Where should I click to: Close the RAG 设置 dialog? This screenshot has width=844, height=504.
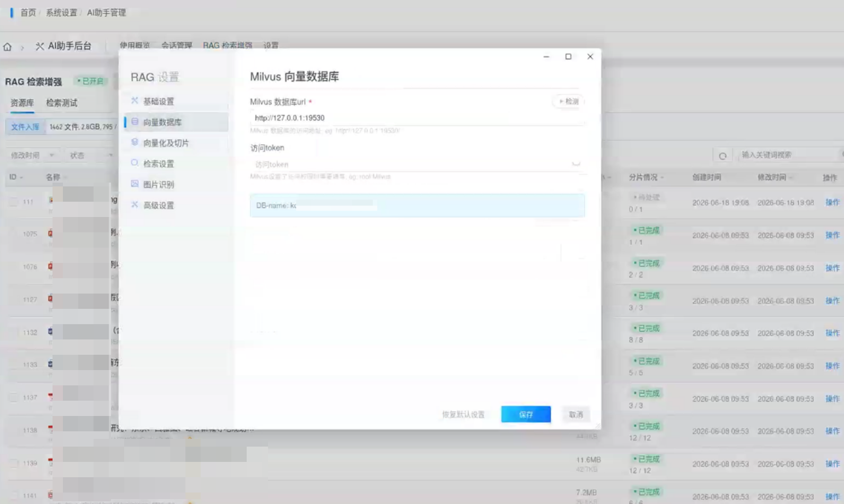[x=590, y=56]
